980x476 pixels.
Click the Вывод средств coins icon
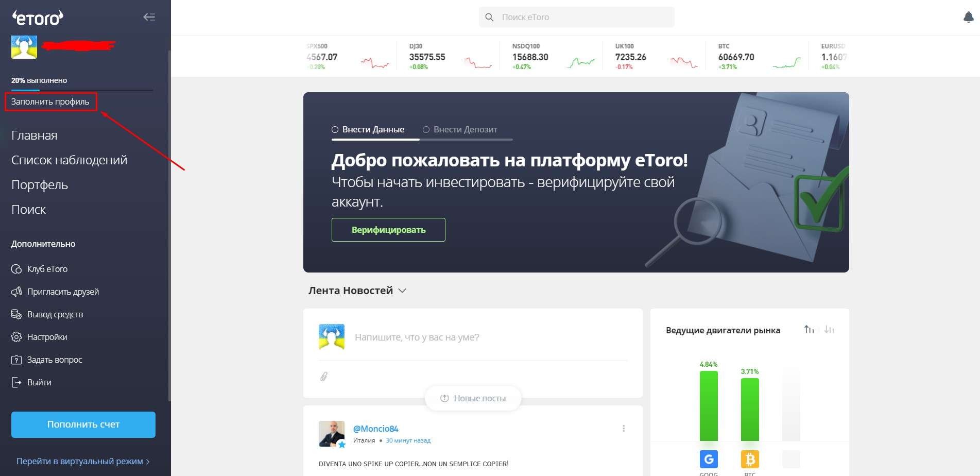coord(16,314)
